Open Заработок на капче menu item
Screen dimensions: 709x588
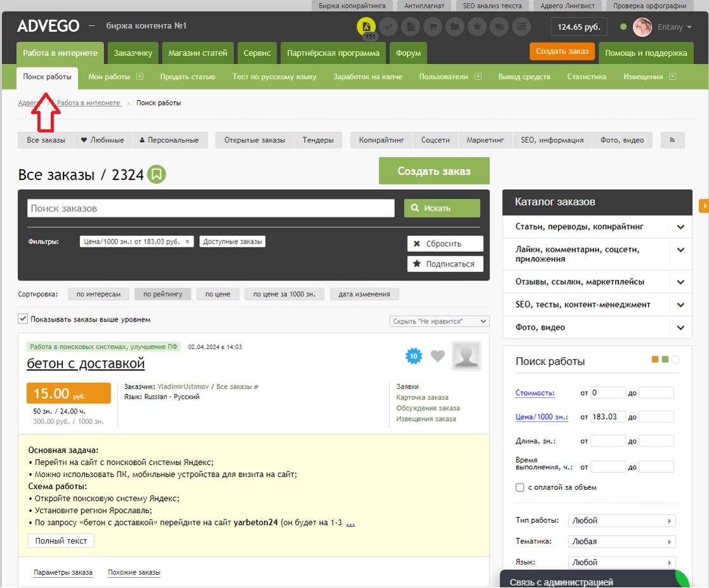pos(368,76)
